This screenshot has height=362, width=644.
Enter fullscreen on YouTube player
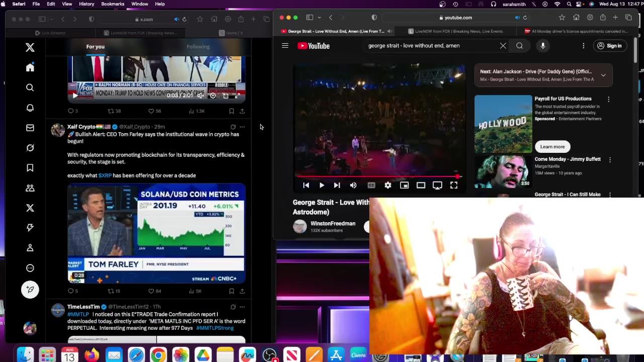click(x=454, y=185)
